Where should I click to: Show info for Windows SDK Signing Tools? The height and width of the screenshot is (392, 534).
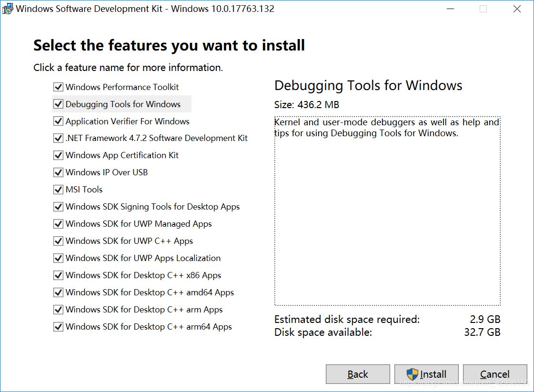[x=152, y=207]
